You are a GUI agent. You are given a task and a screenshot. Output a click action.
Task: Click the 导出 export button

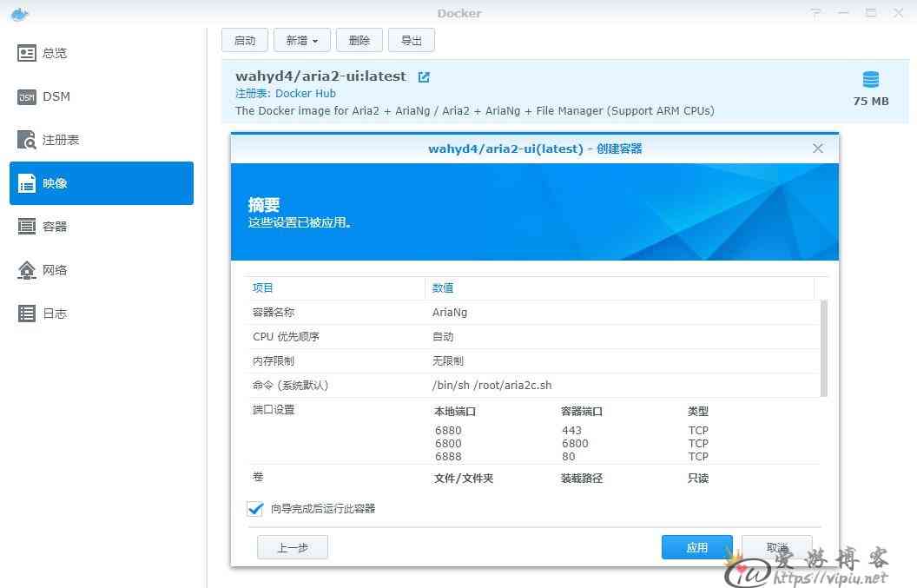[x=411, y=40]
